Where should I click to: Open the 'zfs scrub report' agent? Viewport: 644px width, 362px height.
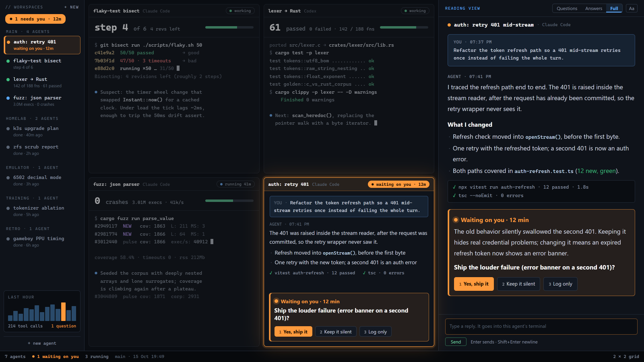(x=42, y=150)
